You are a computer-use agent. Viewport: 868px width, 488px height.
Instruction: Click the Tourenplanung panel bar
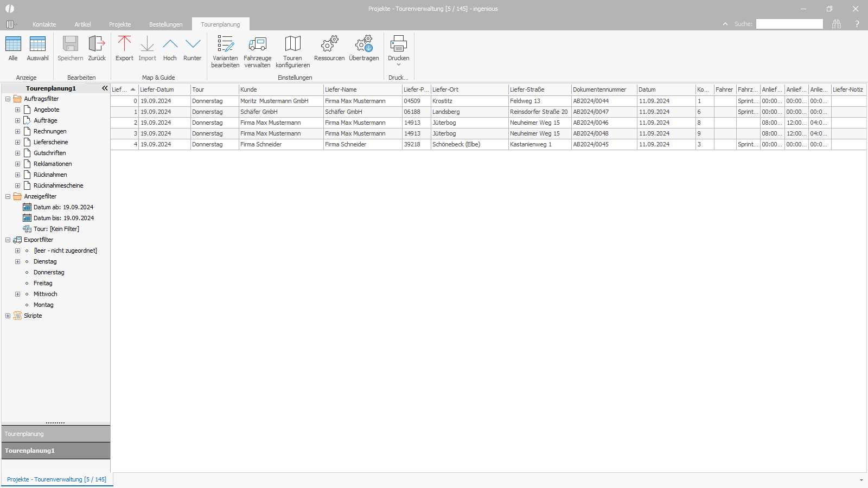click(x=56, y=434)
